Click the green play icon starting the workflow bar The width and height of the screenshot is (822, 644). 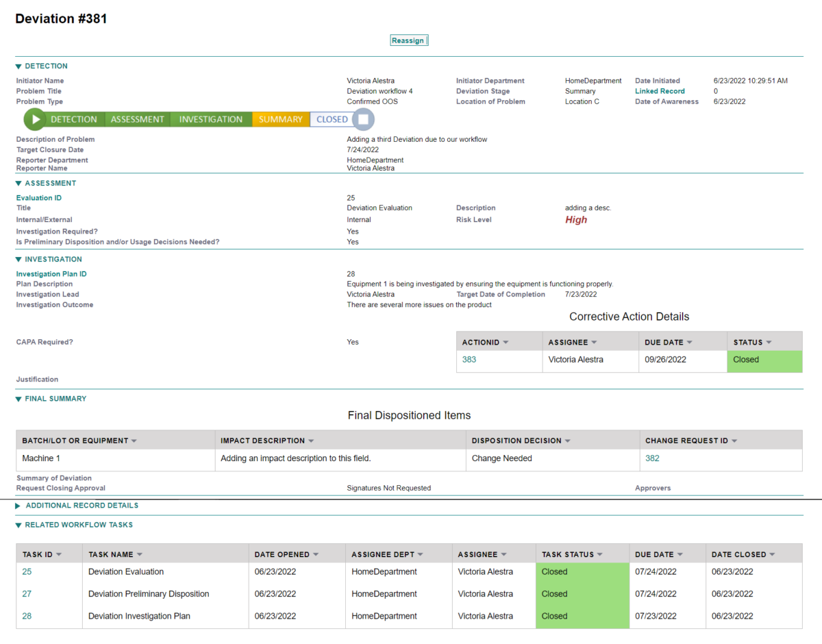35,119
